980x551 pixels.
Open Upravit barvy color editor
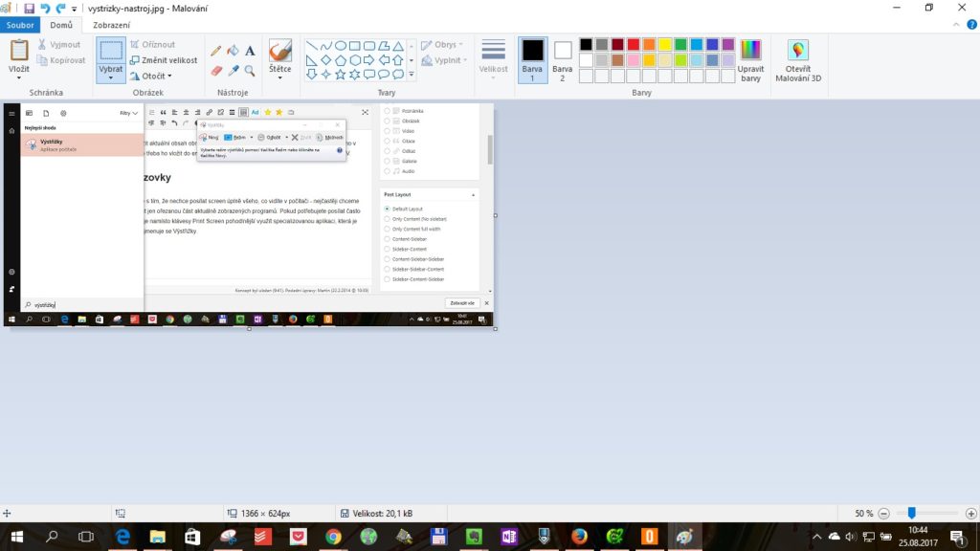point(750,60)
